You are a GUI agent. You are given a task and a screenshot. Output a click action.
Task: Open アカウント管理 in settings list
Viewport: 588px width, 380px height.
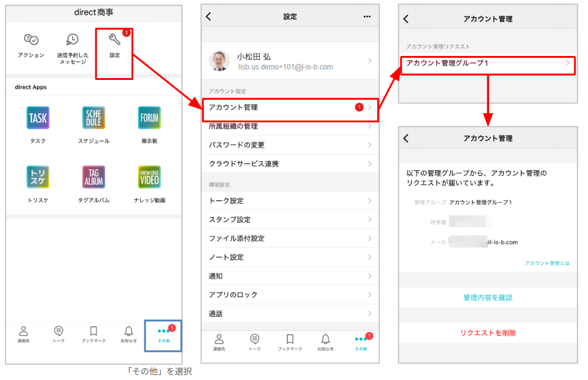click(290, 108)
